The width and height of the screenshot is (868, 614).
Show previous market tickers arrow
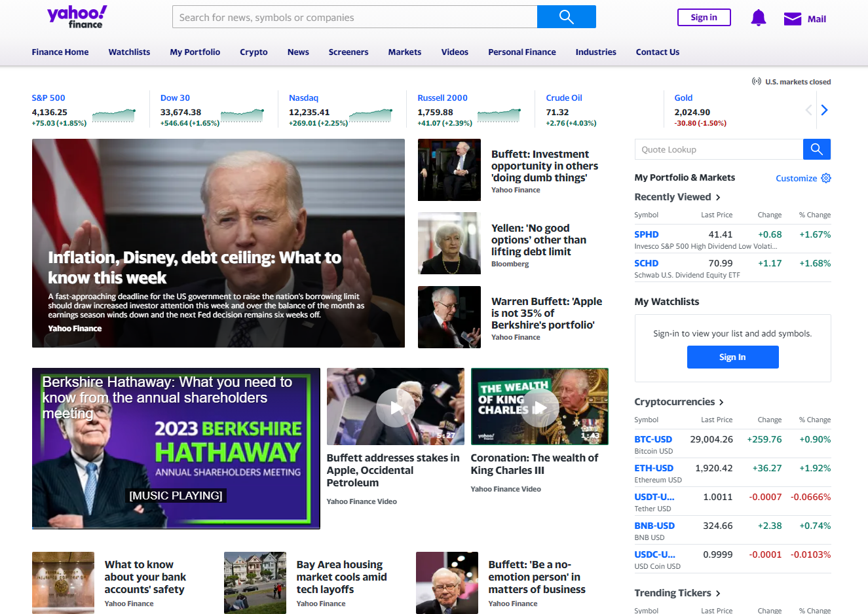tap(808, 110)
